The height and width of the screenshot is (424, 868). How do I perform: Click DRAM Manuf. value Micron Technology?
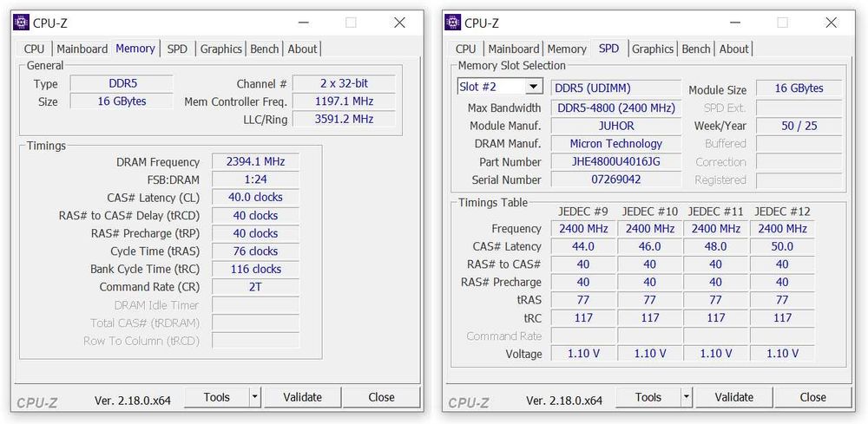(615, 144)
